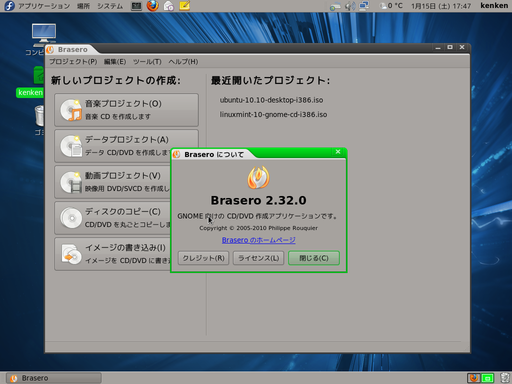Image resolution: width=512 pixels, height=384 pixels.
Task: Open the 場所 (Places) panel menu
Action: [x=83, y=6]
